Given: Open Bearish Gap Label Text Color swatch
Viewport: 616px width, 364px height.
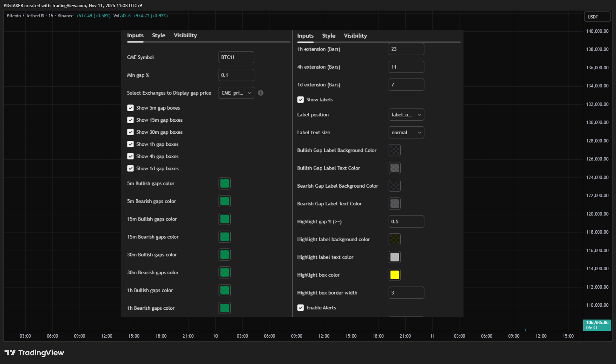Looking at the screenshot, I should [x=395, y=204].
